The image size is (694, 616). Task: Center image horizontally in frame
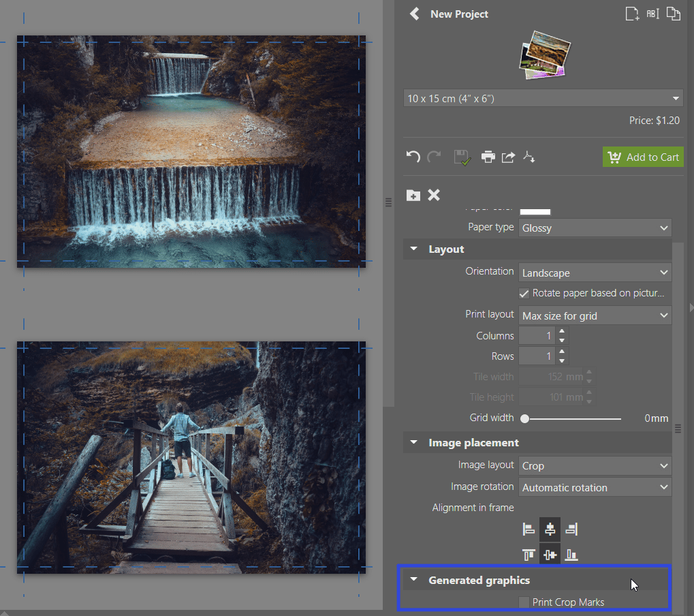pyautogui.click(x=550, y=529)
